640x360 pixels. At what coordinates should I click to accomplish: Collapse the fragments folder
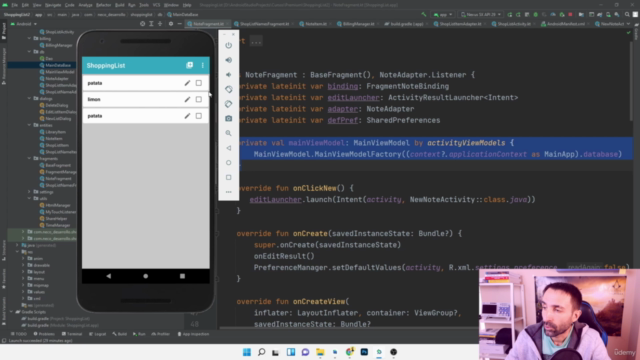(29, 158)
